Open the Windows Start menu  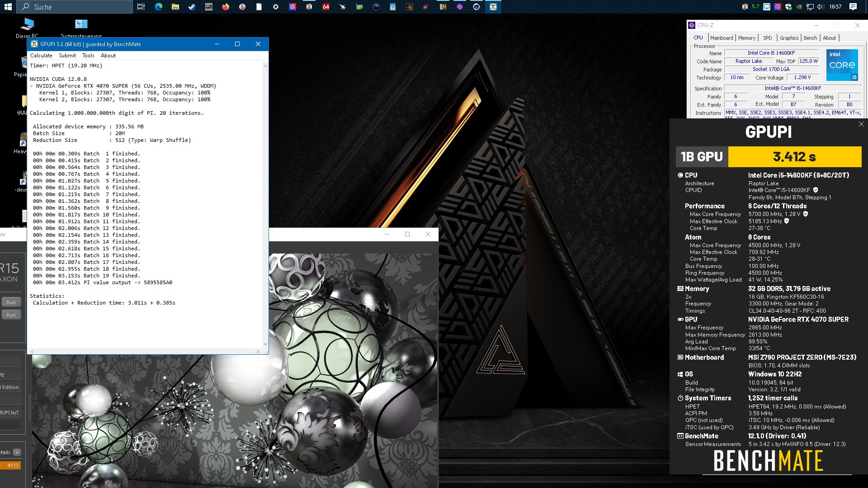8,7
